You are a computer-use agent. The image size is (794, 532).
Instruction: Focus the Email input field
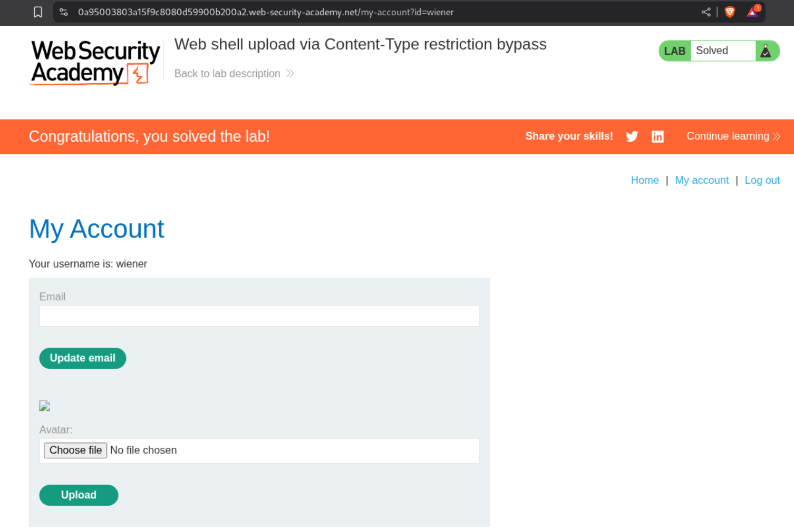(x=259, y=316)
